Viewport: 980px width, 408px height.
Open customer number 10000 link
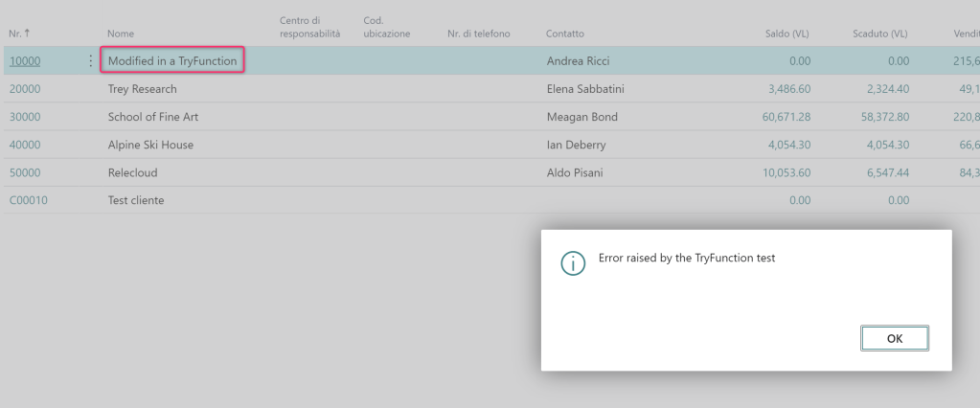tap(25, 61)
